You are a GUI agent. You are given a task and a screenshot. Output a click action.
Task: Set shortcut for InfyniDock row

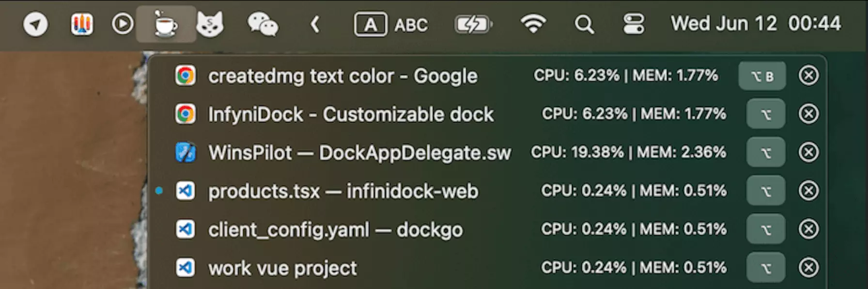(x=766, y=114)
